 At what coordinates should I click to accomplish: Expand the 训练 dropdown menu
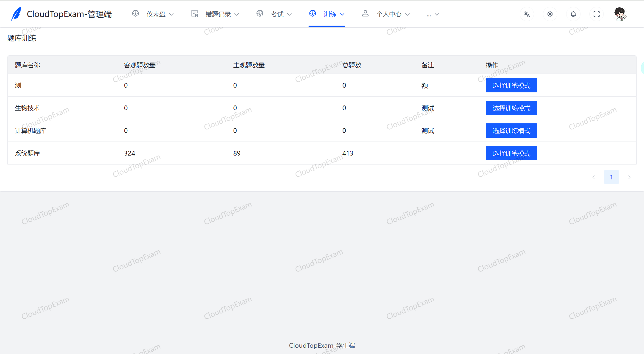332,14
